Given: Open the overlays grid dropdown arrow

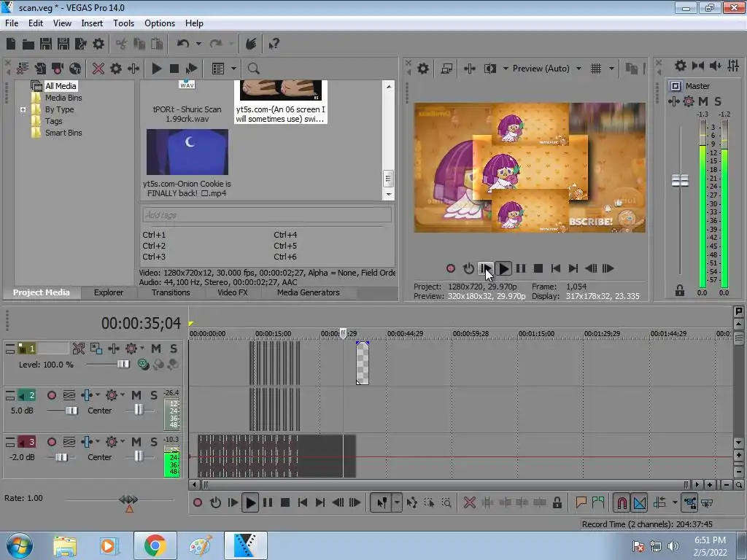Looking at the screenshot, I should [x=611, y=69].
